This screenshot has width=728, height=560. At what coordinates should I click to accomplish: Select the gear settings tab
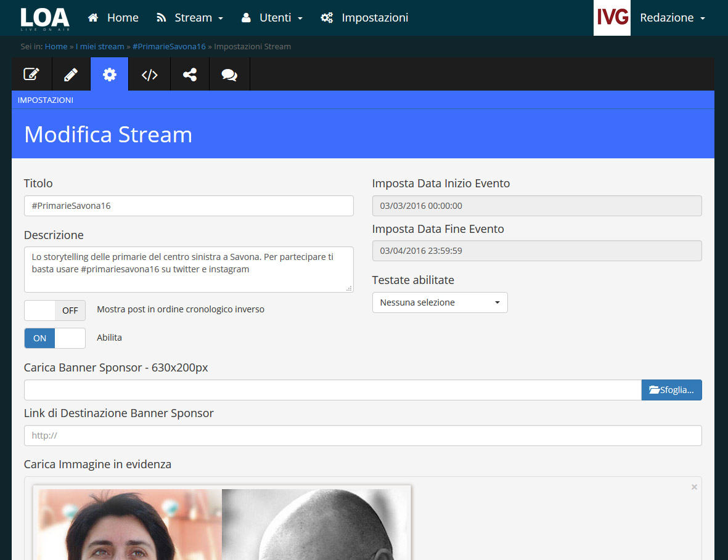click(x=110, y=74)
